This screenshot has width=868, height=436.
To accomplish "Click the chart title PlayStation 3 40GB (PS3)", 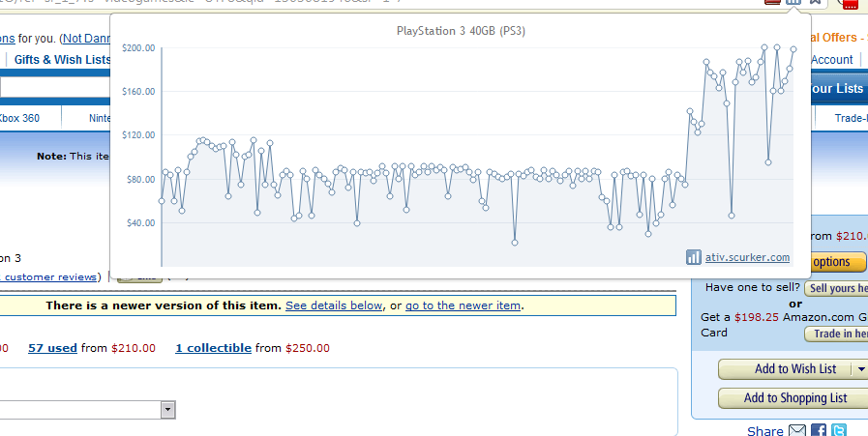I will 461,31.
